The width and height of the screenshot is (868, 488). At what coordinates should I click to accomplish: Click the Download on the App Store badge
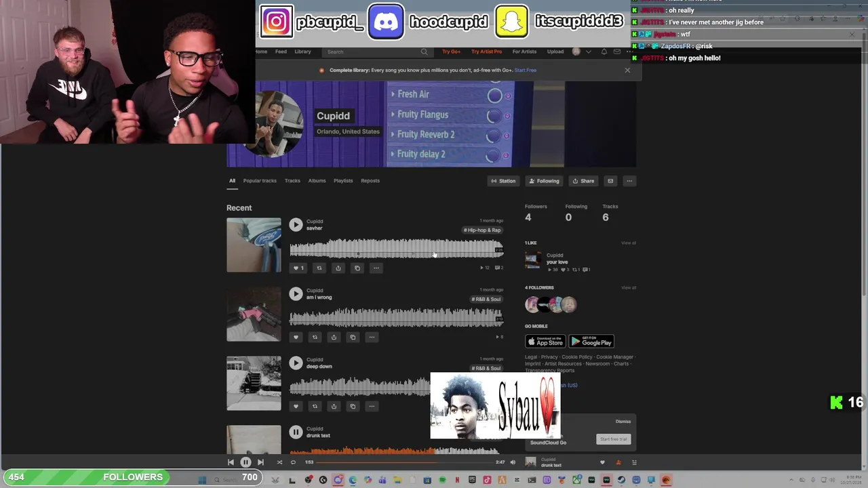[x=545, y=342]
